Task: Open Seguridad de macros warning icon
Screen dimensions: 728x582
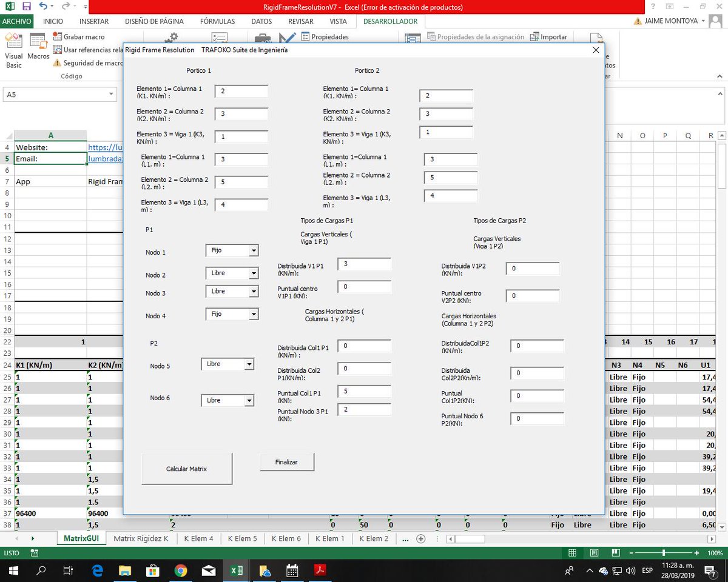Action: coord(58,62)
